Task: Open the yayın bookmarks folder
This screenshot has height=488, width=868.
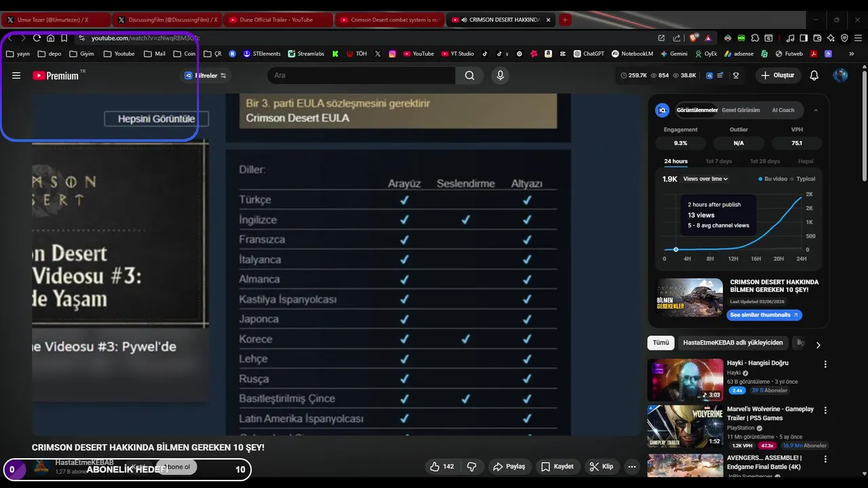Action: click(18, 54)
